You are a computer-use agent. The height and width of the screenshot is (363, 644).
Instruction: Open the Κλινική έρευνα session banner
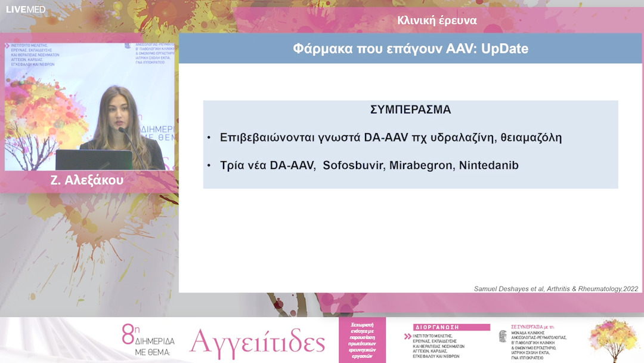pyautogui.click(x=436, y=20)
